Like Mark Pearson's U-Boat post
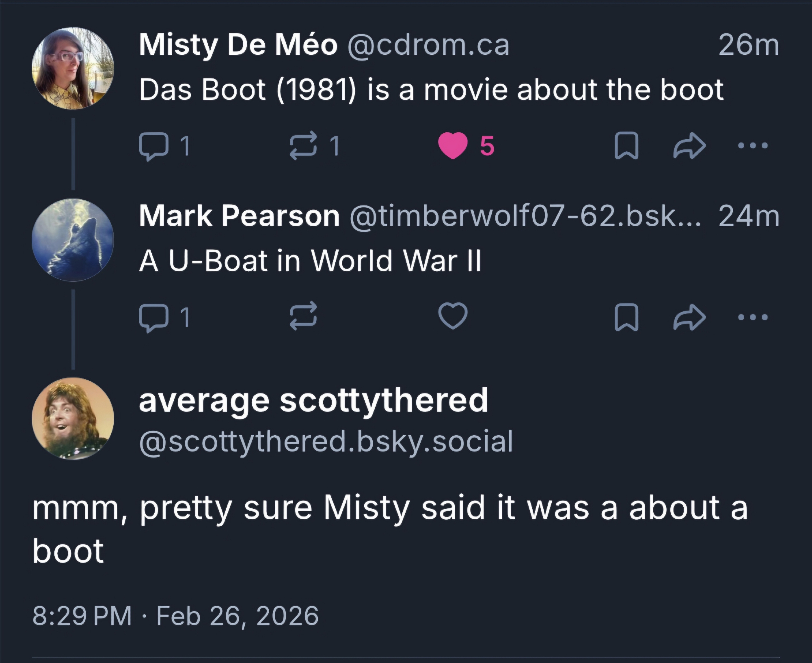 click(x=453, y=316)
